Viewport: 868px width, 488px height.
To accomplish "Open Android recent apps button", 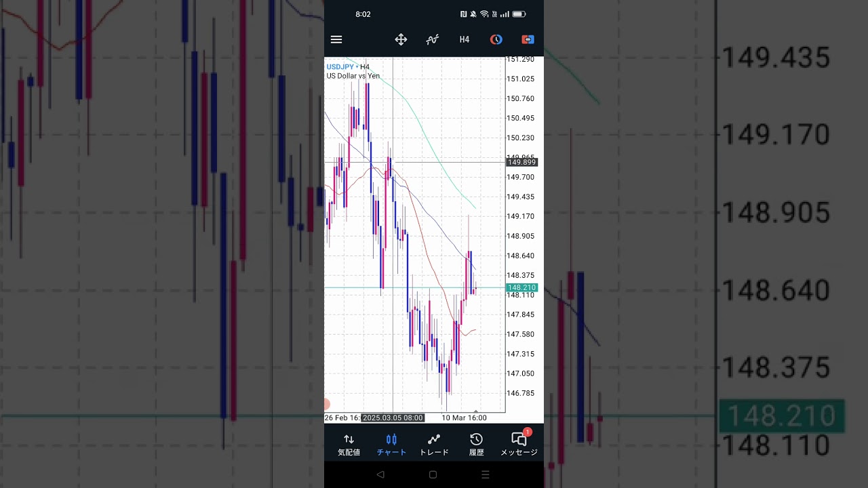I will point(485,475).
